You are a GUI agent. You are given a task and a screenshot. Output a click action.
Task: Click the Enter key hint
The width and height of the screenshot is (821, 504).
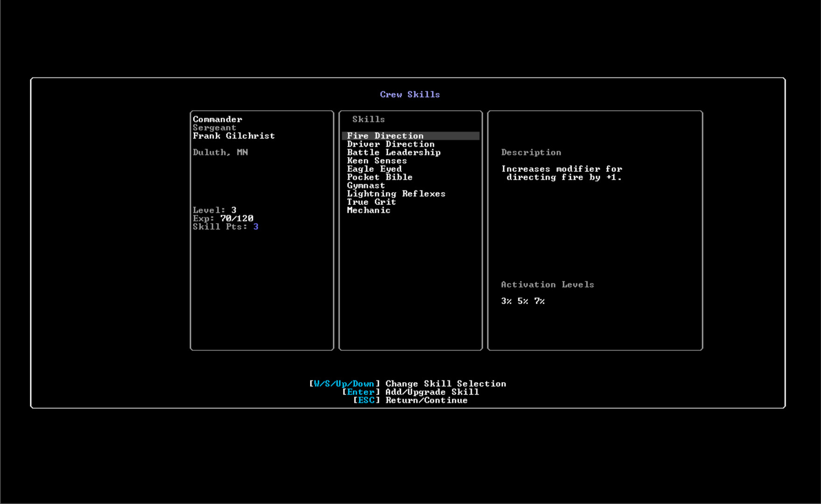pyautogui.click(x=361, y=392)
